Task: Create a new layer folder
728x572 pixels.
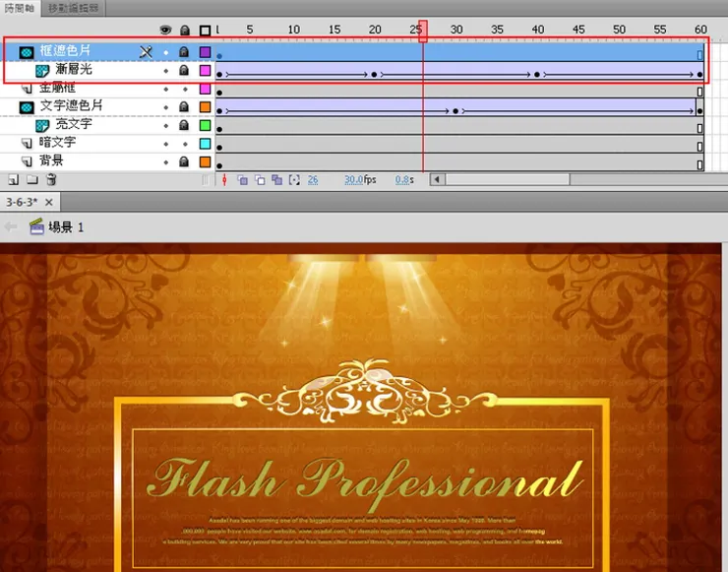Action: (x=32, y=179)
